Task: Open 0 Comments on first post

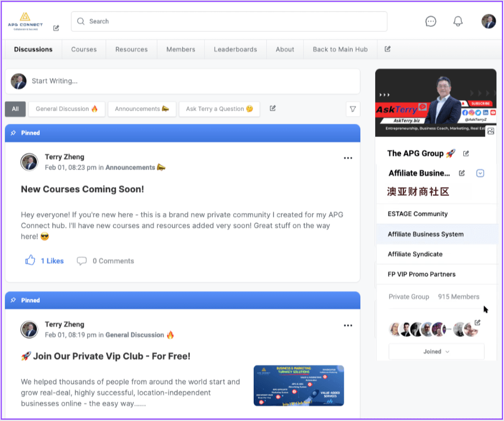Action: (x=113, y=261)
